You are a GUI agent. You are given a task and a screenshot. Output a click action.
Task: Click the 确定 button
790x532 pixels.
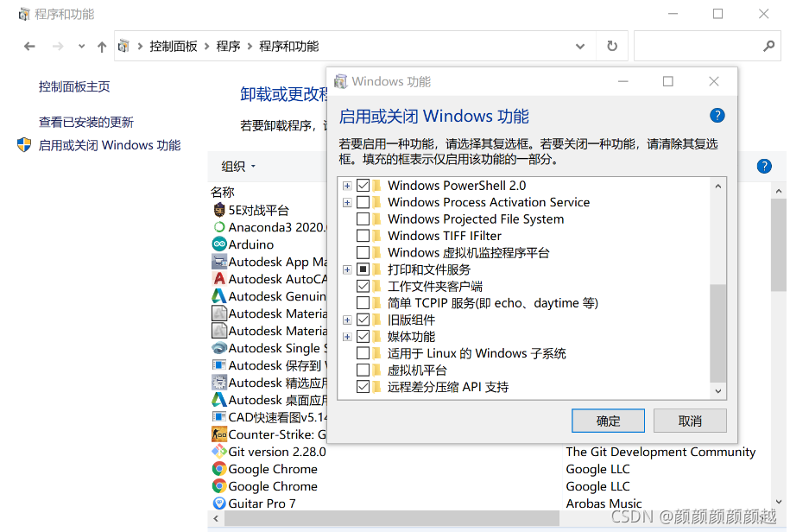pos(608,421)
